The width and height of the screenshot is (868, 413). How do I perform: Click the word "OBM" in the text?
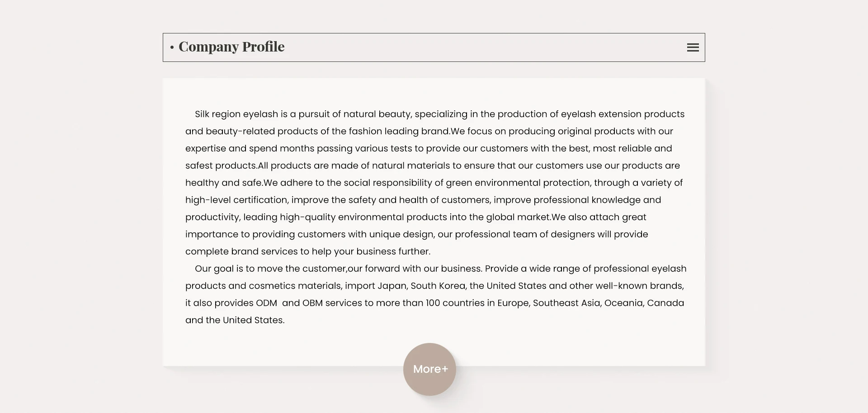tap(312, 303)
